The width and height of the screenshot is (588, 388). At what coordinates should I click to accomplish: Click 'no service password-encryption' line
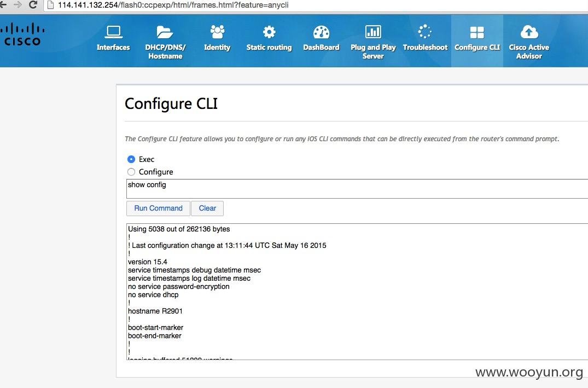coord(178,287)
